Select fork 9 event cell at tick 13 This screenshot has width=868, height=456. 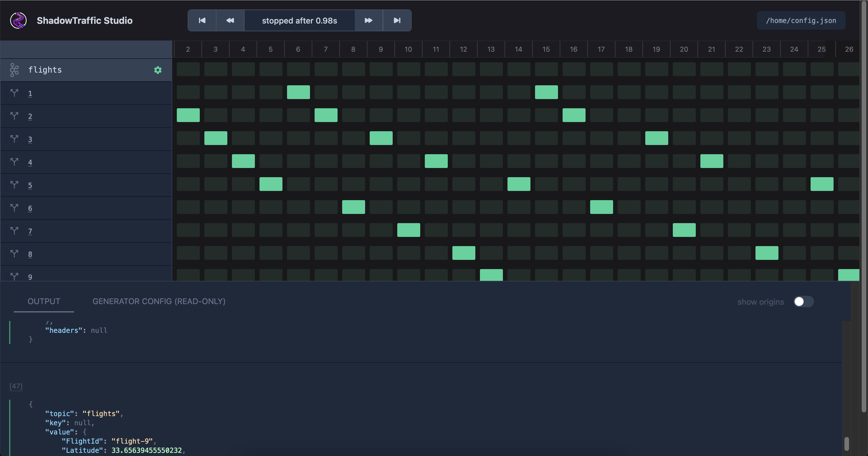tap(491, 275)
